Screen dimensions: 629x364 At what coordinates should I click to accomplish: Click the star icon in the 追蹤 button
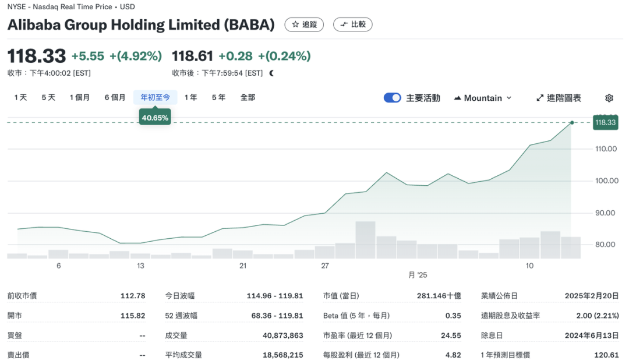[295, 24]
